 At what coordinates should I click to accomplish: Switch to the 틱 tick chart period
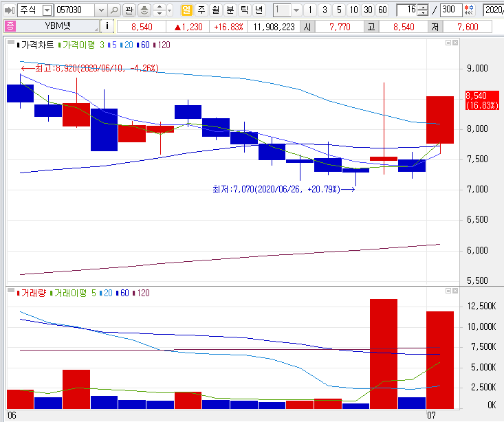click(x=245, y=10)
